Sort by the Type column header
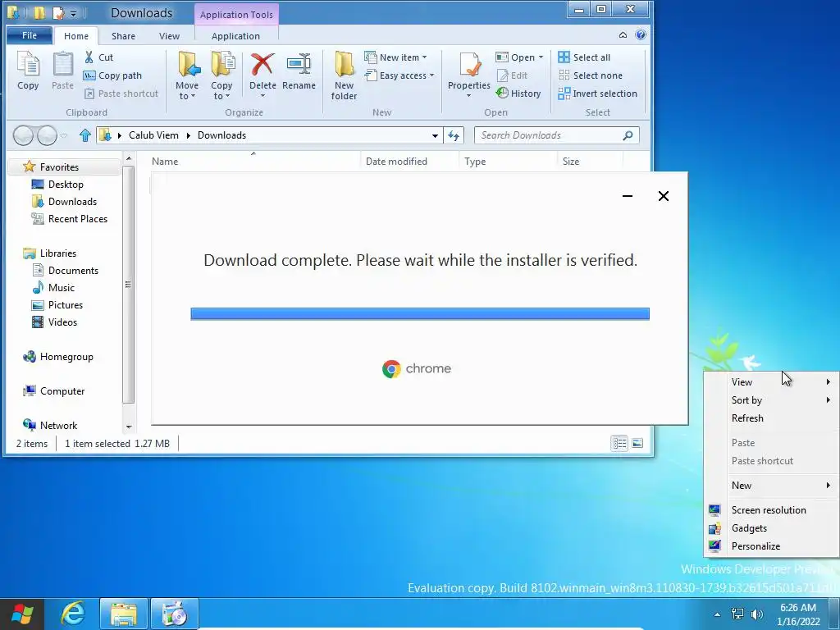The height and width of the screenshot is (630, 840). [x=508, y=162]
